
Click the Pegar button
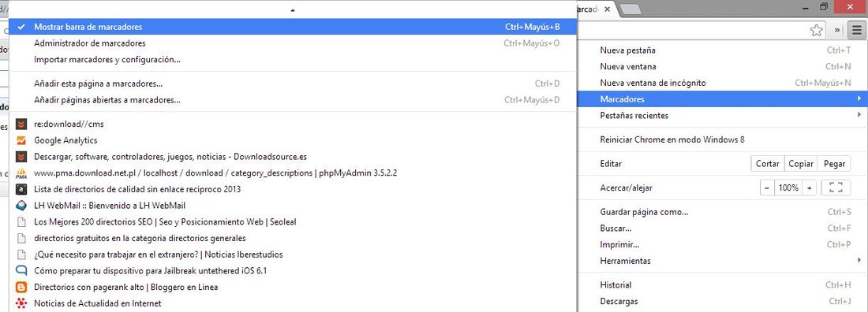click(834, 164)
